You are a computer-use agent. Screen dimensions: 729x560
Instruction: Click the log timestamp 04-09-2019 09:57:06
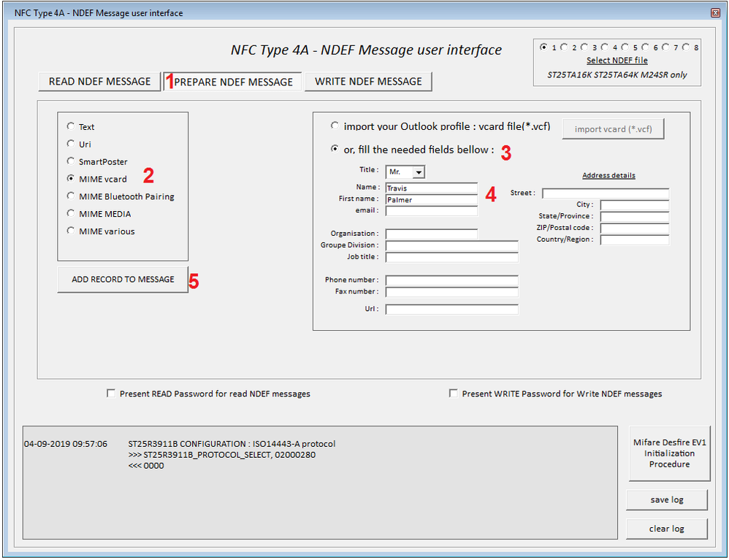66,444
